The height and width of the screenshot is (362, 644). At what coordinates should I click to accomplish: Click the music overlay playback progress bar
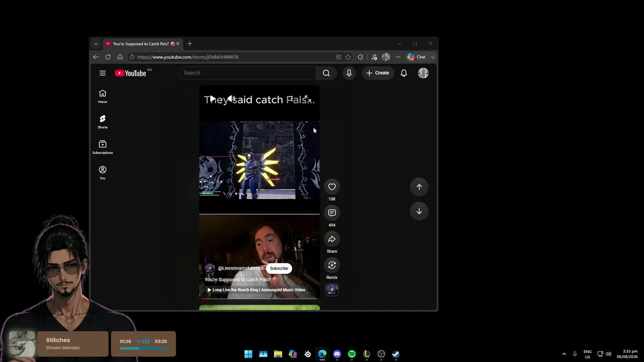pyautogui.click(x=143, y=348)
